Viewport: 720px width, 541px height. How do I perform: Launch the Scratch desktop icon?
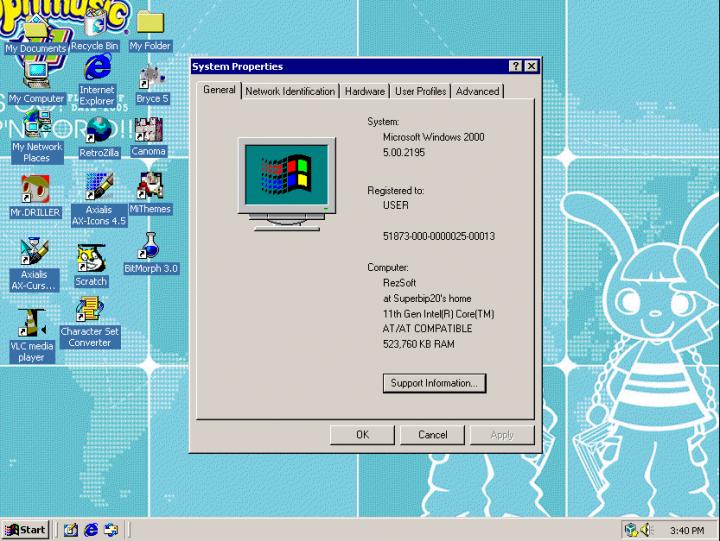[91, 259]
